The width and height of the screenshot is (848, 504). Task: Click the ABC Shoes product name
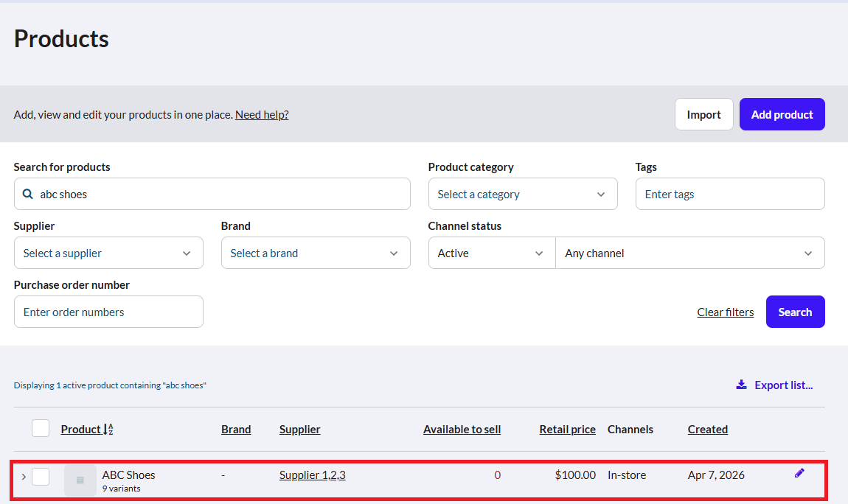(129, 475)
